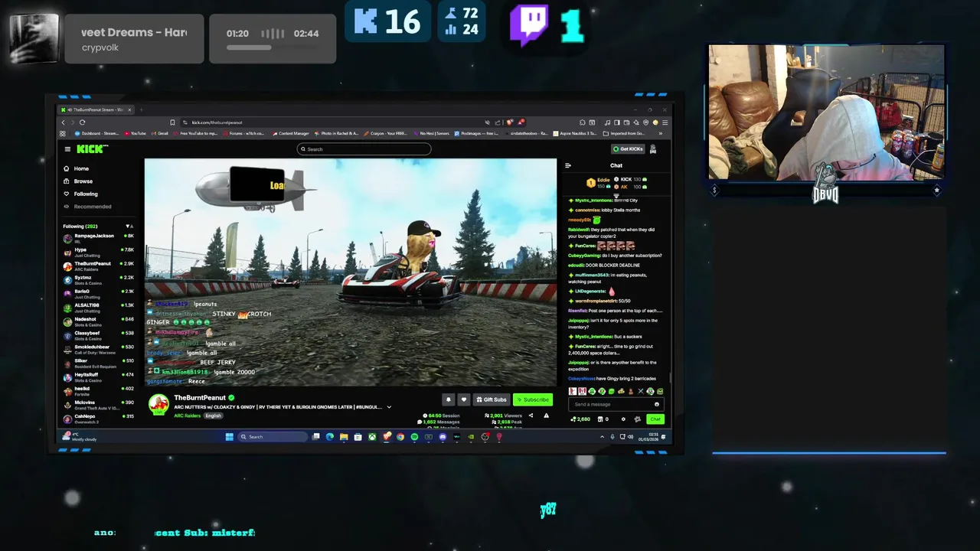Open Nadeshot channel in Following list
This screenshot has height=551, width=980.
tap(98, 321)
